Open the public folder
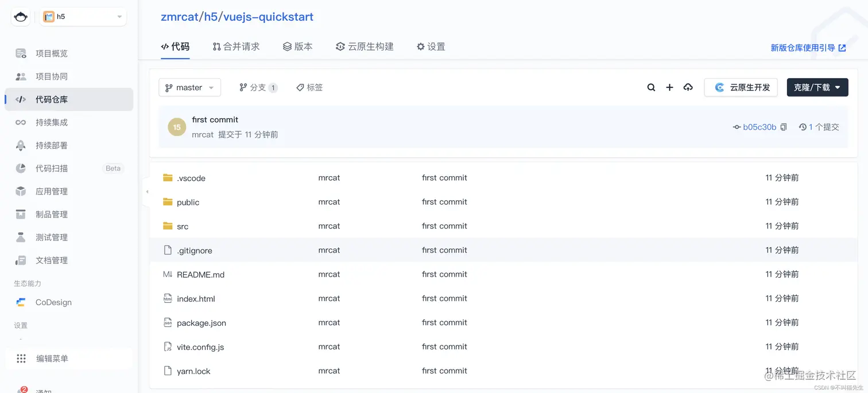Screen dimensions: 868x393 tap(188, 202)
